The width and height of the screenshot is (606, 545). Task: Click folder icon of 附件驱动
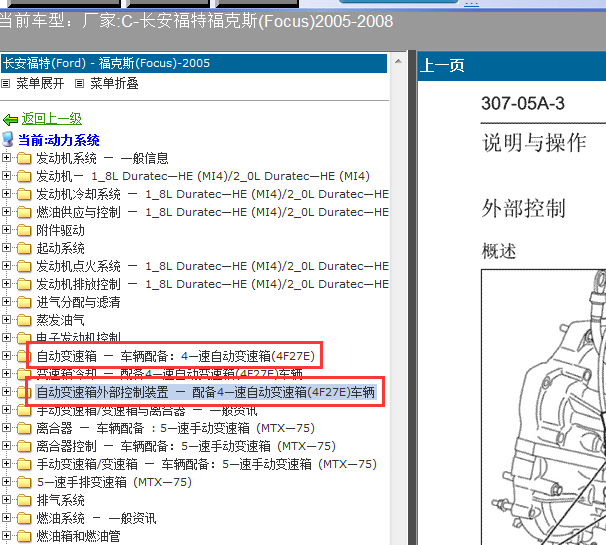pos(24,231)
